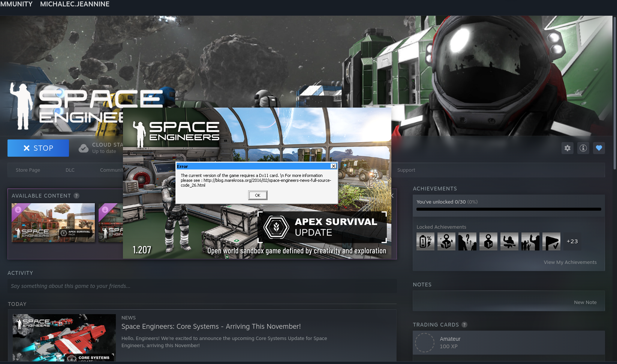Go to the Support tab
Screen dimensions: 617x364
coord(406,170)
